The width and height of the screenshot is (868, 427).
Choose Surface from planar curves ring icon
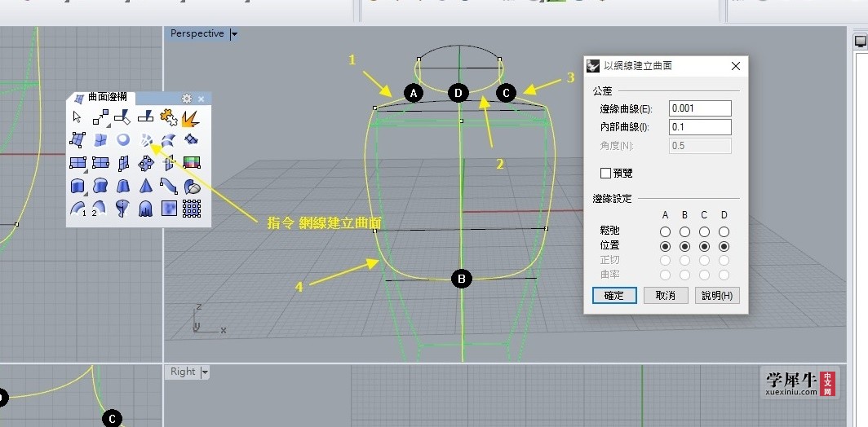tap(123, 139)
